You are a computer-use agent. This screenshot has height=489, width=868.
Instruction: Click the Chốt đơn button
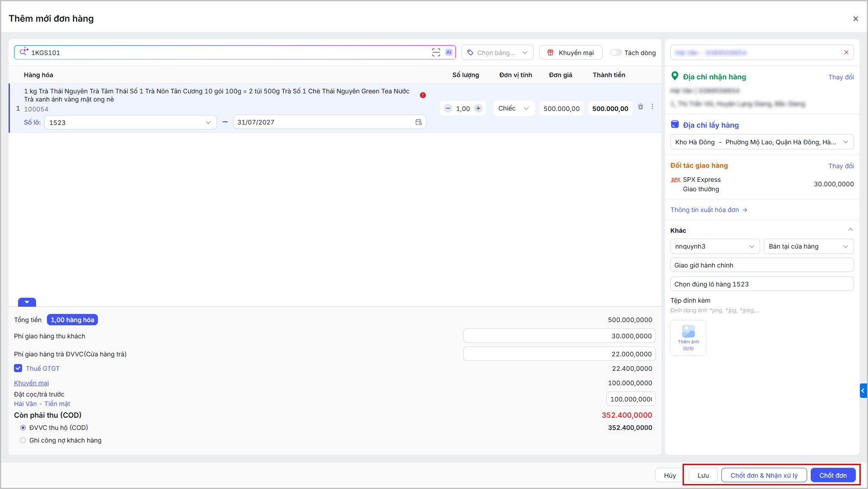(833, 475)
